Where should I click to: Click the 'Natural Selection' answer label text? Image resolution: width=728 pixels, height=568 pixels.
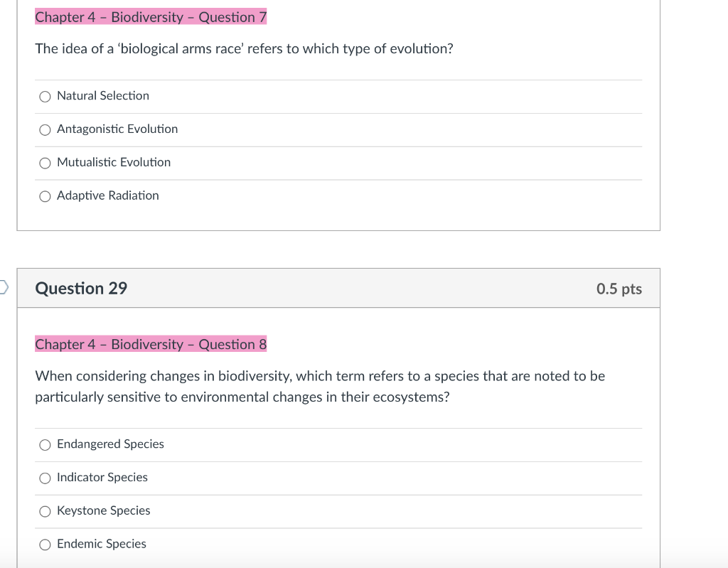point(103,96)
